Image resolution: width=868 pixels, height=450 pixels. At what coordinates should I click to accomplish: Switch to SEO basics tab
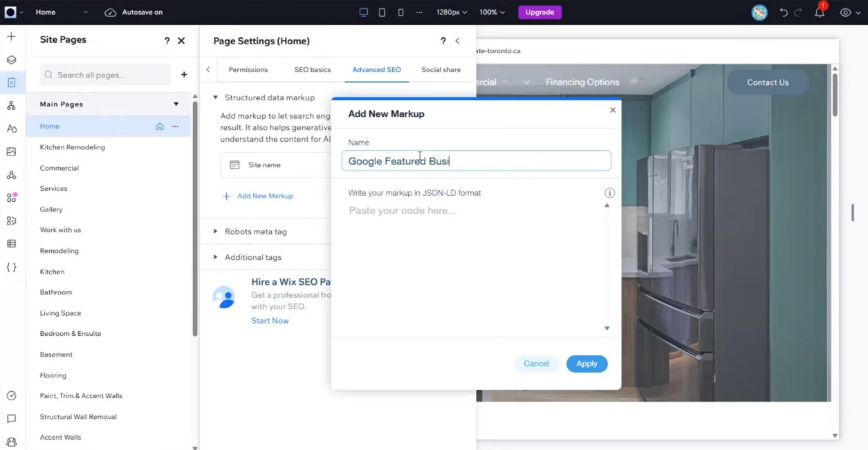[312, 70]
